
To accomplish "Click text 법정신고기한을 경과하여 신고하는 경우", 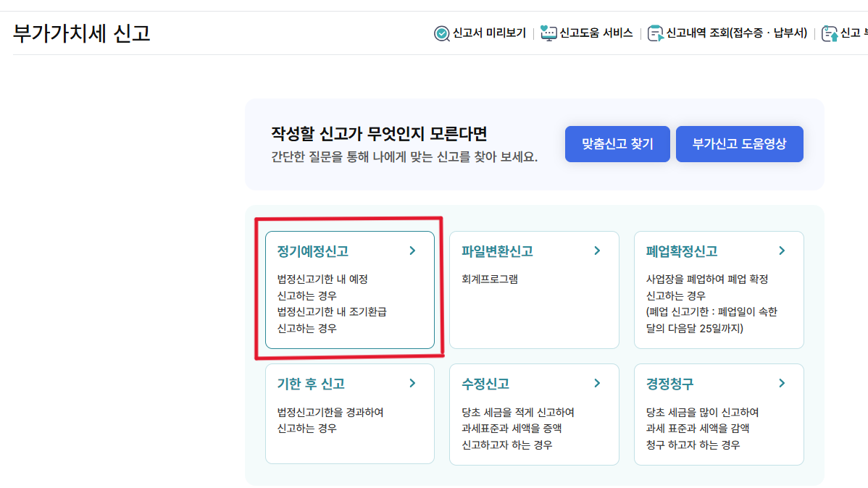I will click(x=330, y=420).
